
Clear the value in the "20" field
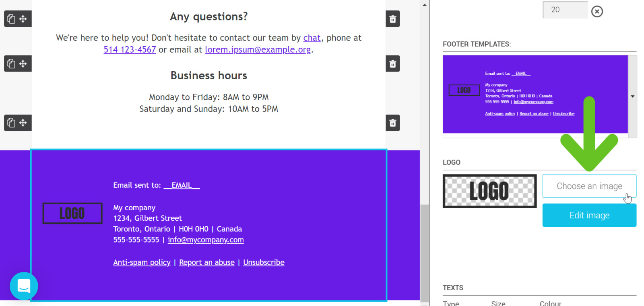[597, 11]
